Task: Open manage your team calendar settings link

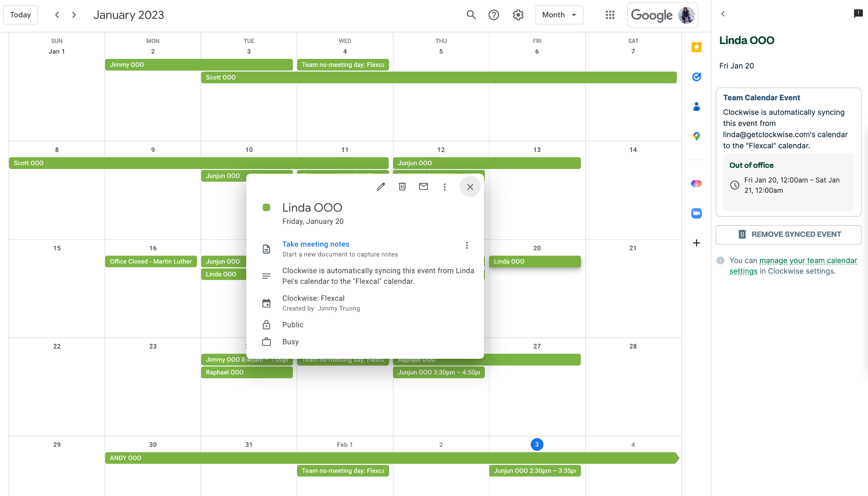Action: coord(808,260)
